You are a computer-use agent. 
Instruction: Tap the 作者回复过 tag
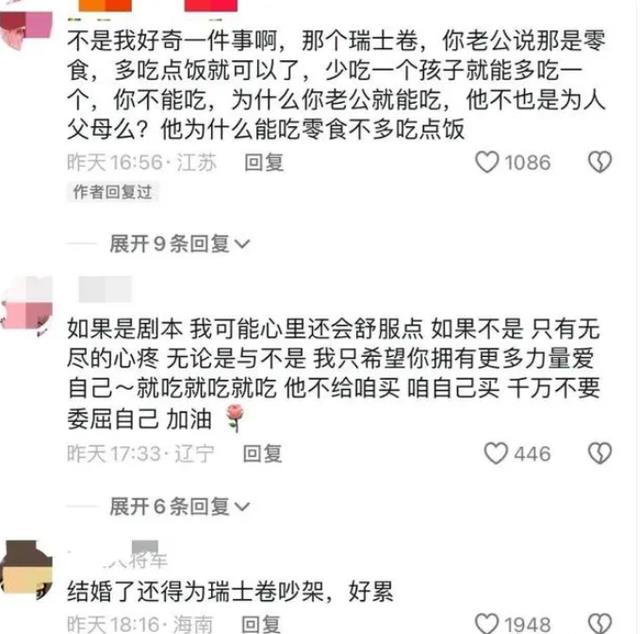[112, 192]
